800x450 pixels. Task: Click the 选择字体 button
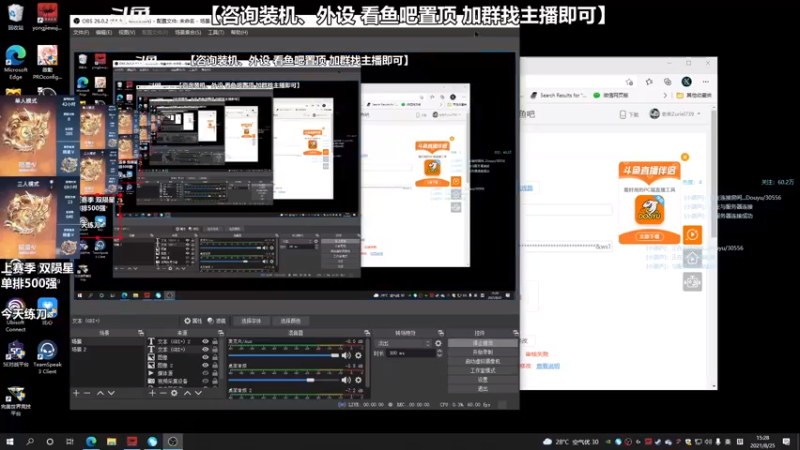(251, 321)
